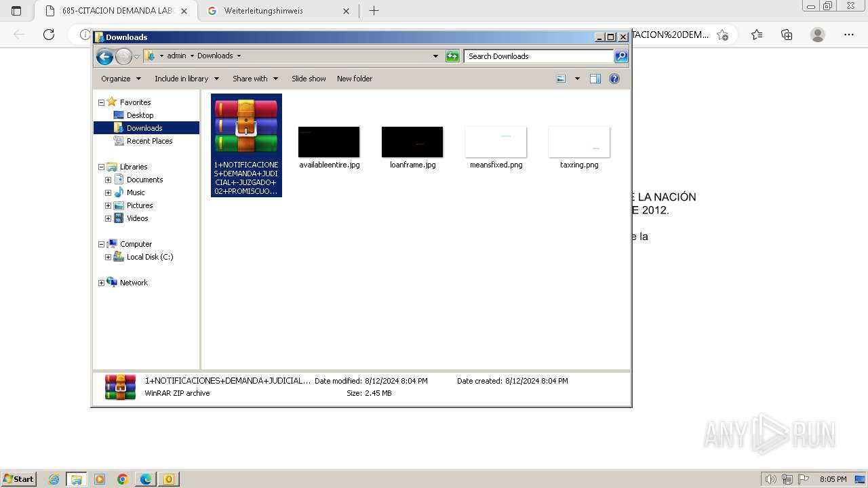The height and width of the screenshot is (488, 868).
Task: Open Include in library menu
Action: (186, 79)
